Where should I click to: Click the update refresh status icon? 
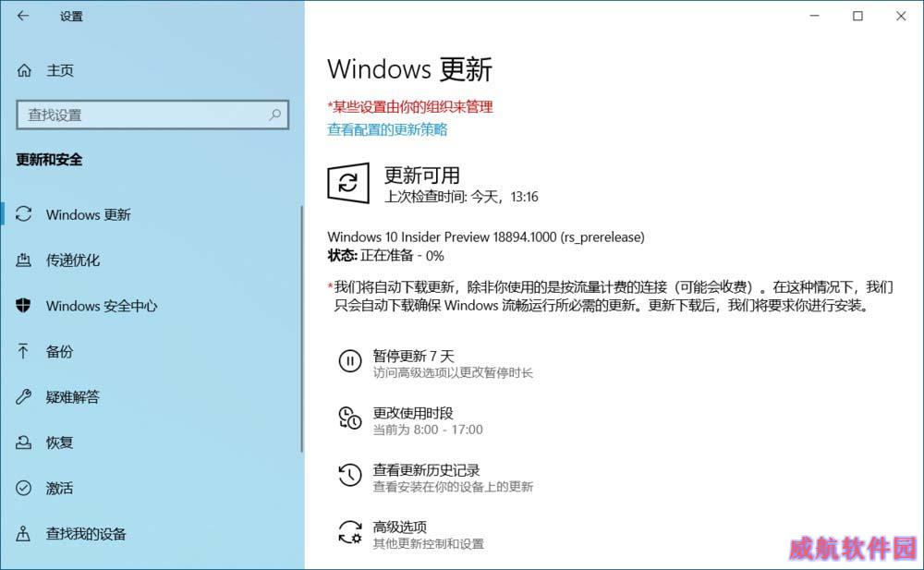pos(348,183)
